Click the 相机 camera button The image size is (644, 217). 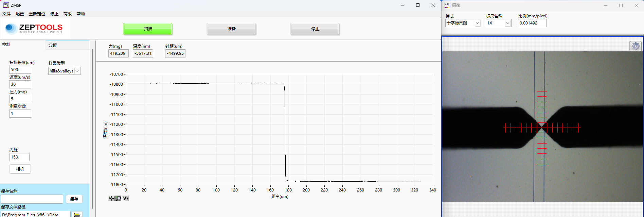click(20, 169)
